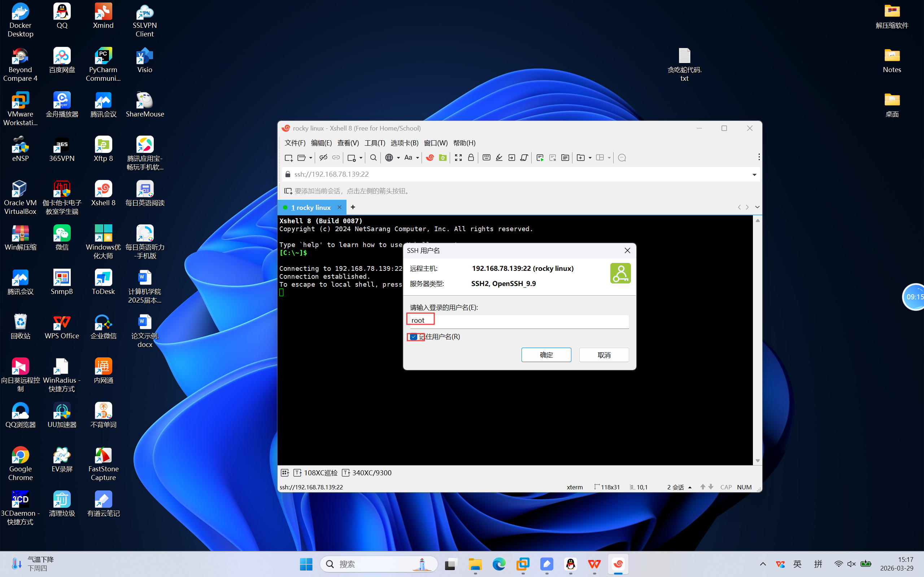Expand the tab list chevron
The image size is (924, 577).
point(757,207)
